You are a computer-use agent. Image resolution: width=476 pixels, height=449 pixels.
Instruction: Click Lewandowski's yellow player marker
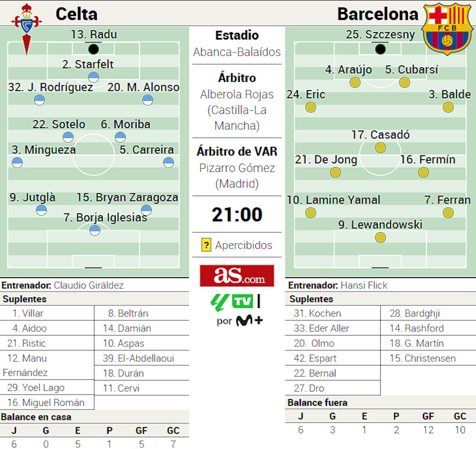[x=380, y=238]
